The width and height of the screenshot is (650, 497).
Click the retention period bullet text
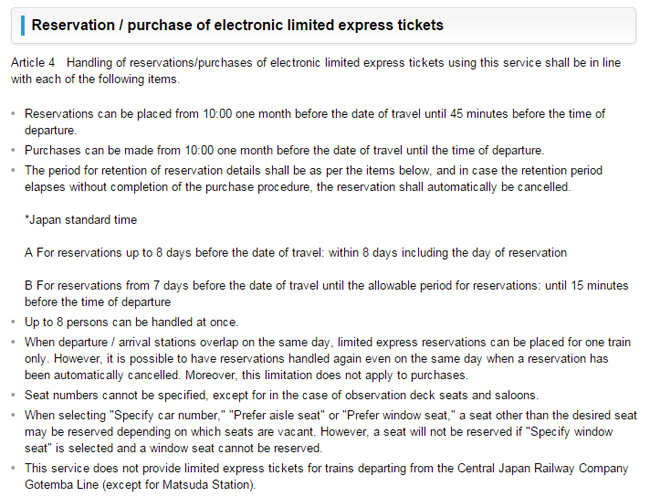click(313, 179)
